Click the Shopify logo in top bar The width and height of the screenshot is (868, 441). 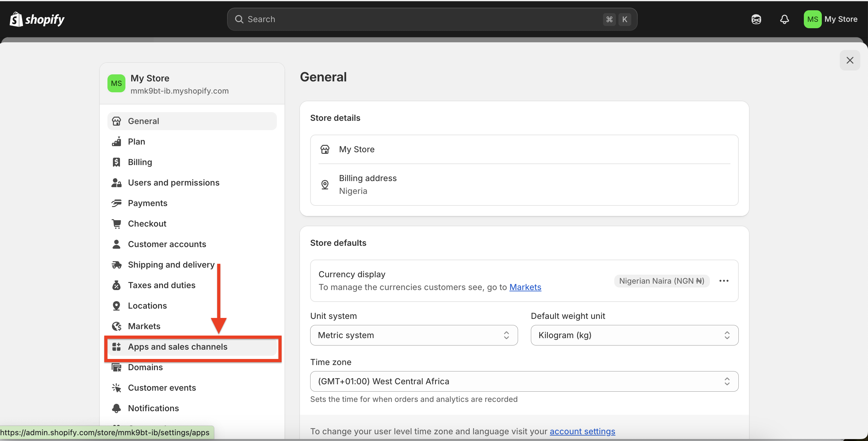tap(37, 19)
